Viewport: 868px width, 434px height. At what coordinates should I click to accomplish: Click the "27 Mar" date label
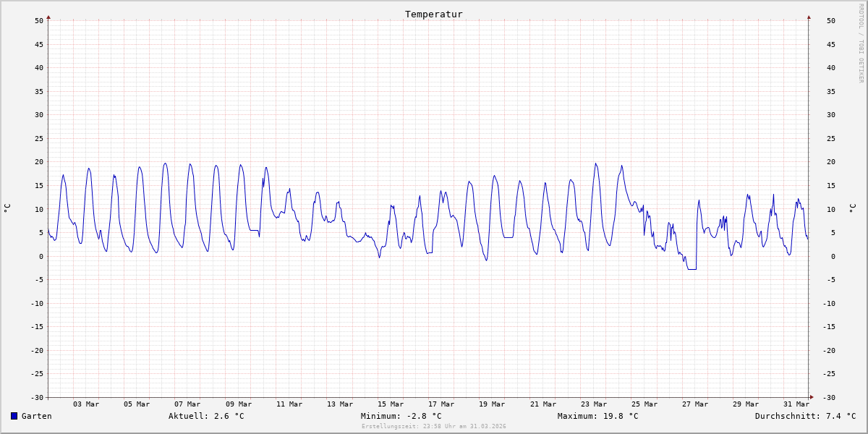(695, 404)
